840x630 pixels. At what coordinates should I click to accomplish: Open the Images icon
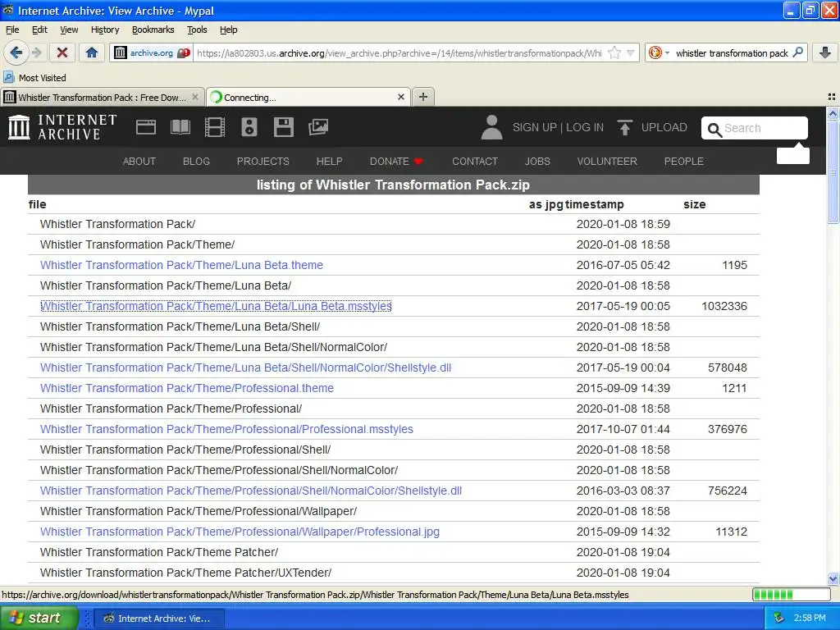(x=318, y=127)
